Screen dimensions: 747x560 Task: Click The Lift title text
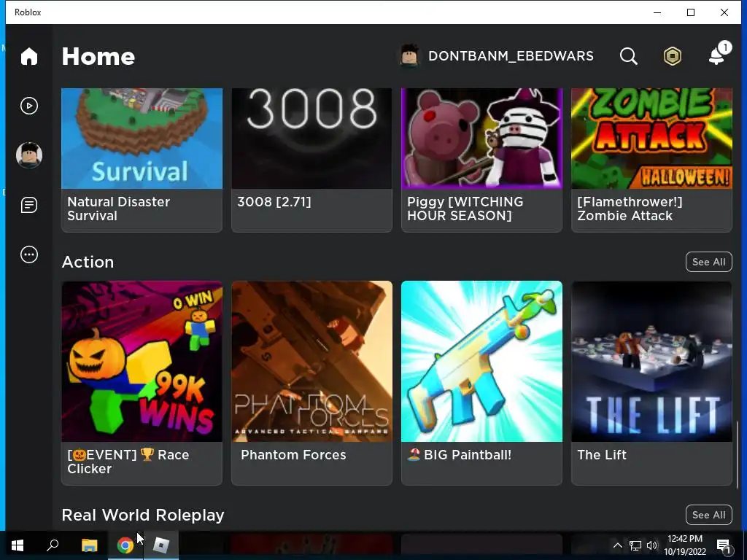click(x=602, y=455)
